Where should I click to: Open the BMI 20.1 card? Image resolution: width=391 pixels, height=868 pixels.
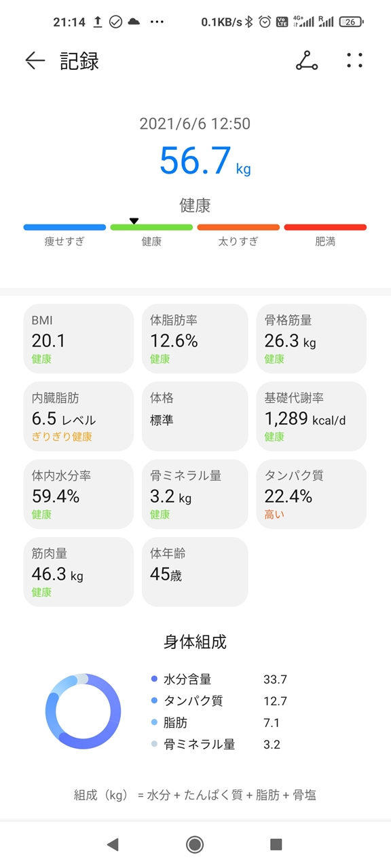(79, 338)
